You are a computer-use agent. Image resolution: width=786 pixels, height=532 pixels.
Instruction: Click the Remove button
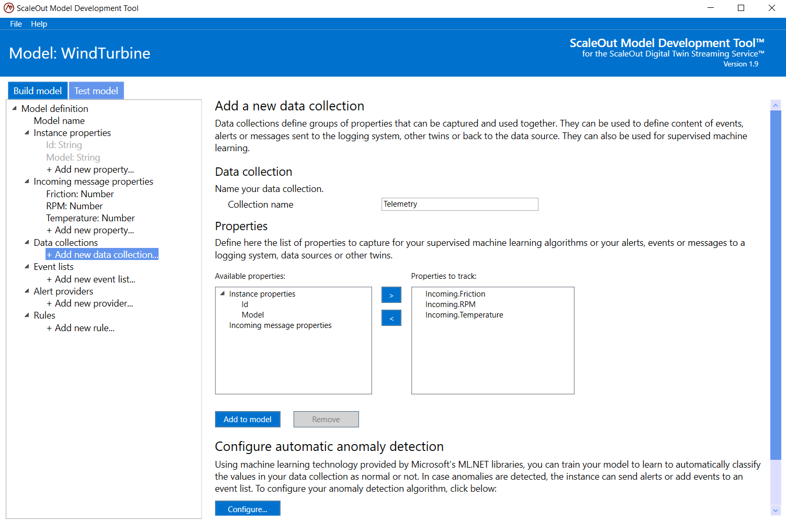[326, 419]
